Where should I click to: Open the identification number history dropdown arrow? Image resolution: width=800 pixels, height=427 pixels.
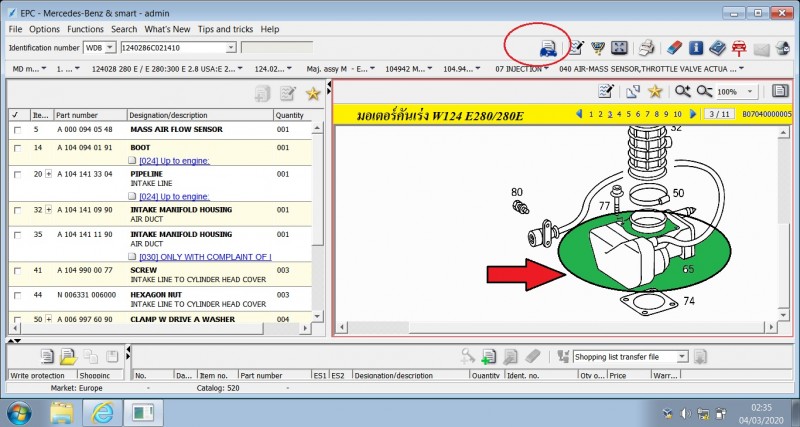pyautogui.click(x=231, y=47)
